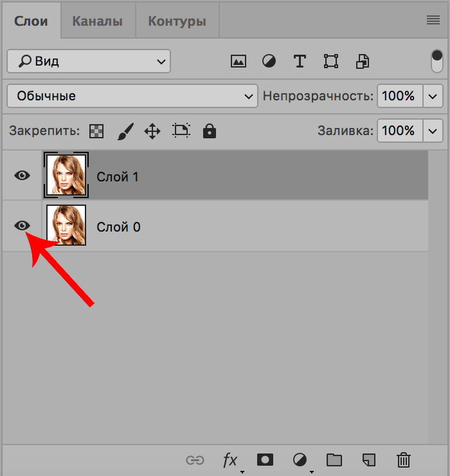Select the Слой 0 layer thumbnail
The image size is (450, 476).
coord(66,225)
